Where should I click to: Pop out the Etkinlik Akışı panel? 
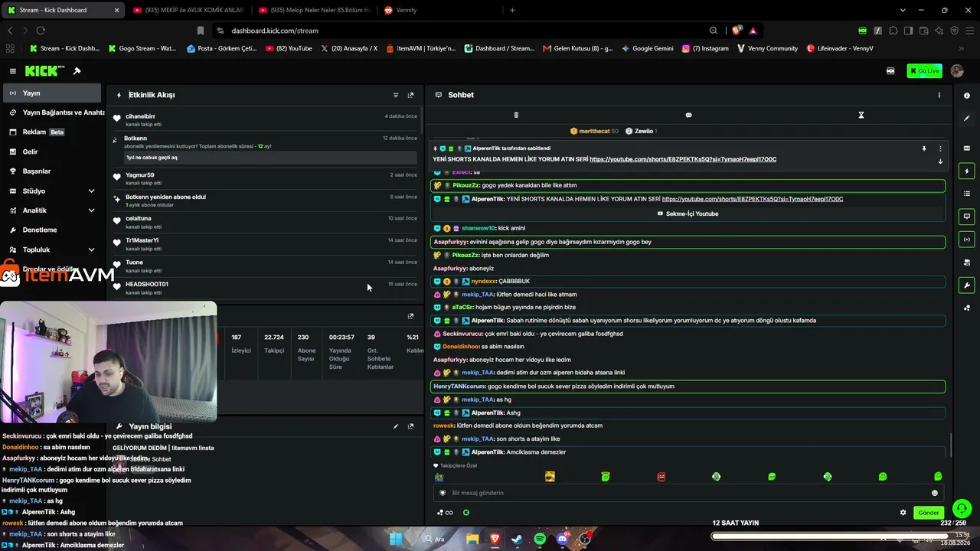410,95
